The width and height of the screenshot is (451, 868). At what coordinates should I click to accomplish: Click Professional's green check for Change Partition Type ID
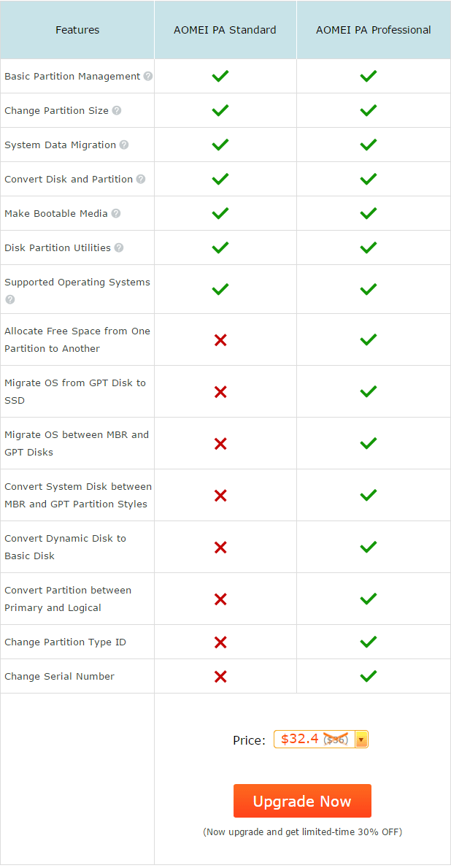pyautogui.click(x=368, y=642)
